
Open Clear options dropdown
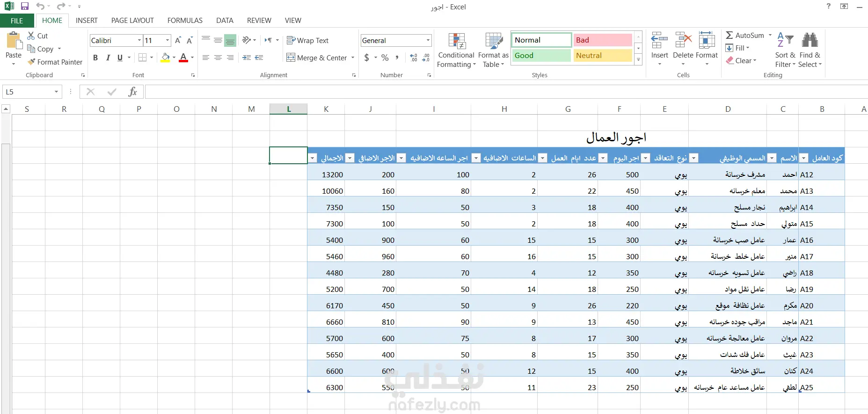pos(741,60)
